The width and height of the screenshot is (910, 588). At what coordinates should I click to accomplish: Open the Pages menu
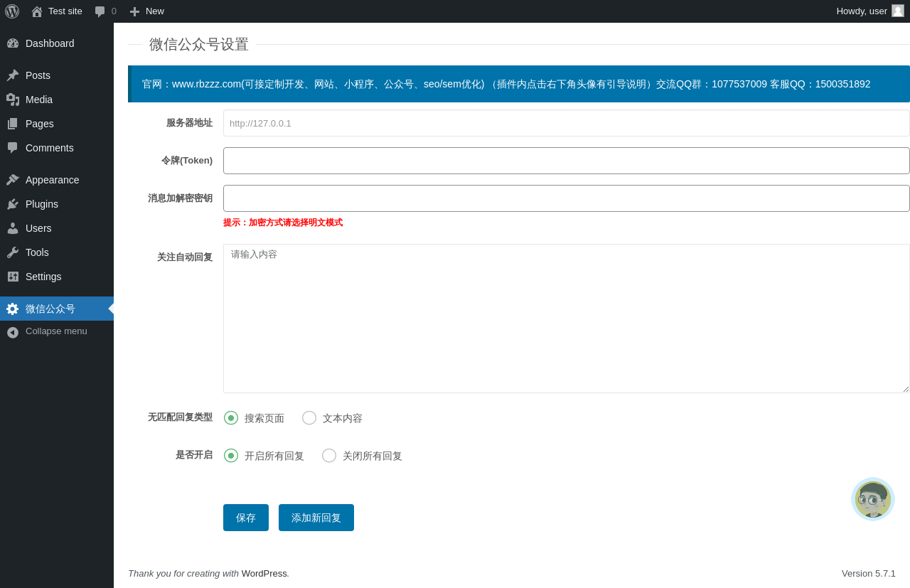click(x=57, y=124)
